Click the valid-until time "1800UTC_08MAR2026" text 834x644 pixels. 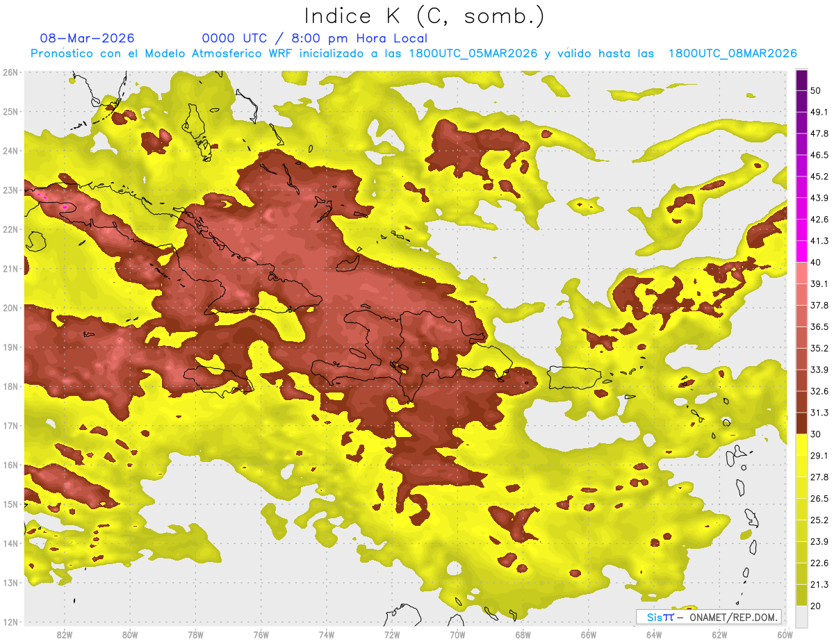(x=733, y=53)
